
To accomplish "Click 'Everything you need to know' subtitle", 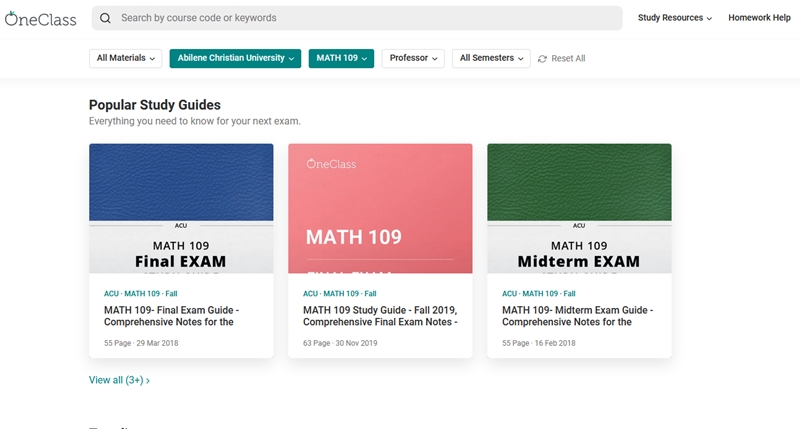I will pyautogui.click(x=195, y=121).
